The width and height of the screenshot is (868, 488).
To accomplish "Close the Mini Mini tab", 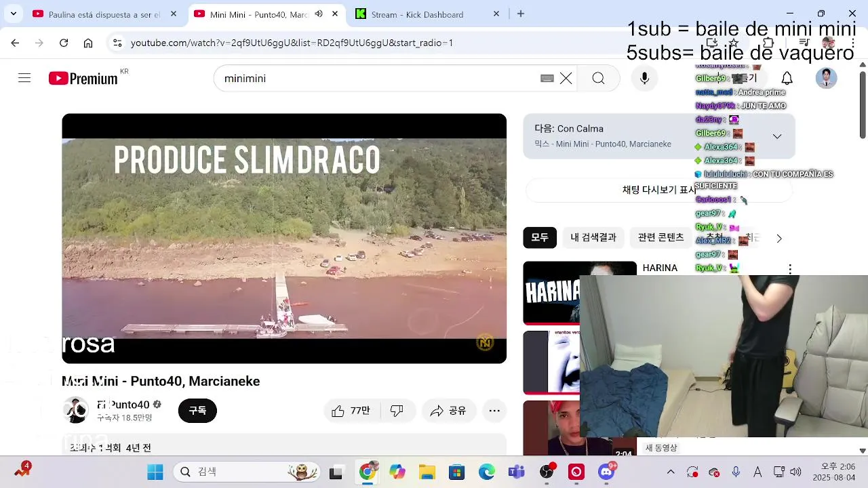I will click(x=335, y=14).
